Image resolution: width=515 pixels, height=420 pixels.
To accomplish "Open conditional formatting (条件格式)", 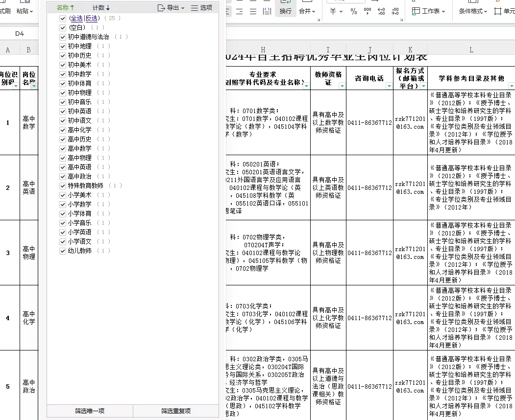I will pyautogui.click(x=471, y=12).
